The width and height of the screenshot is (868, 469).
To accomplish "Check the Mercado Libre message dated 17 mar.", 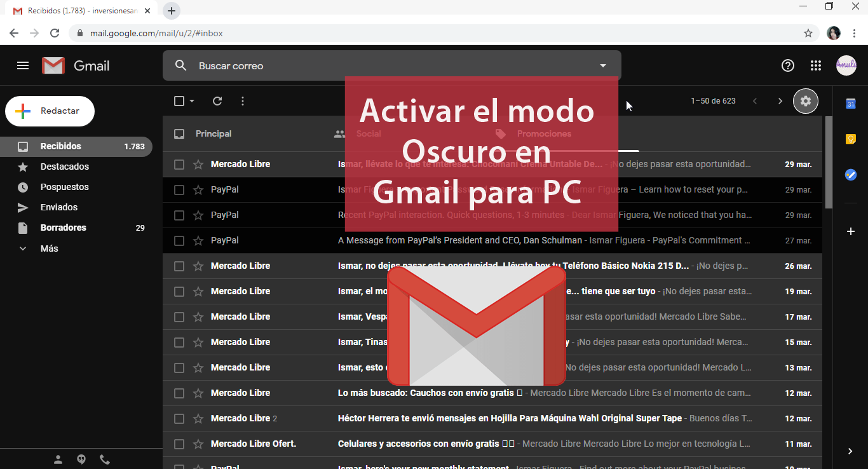I will [x=179, y=317].
